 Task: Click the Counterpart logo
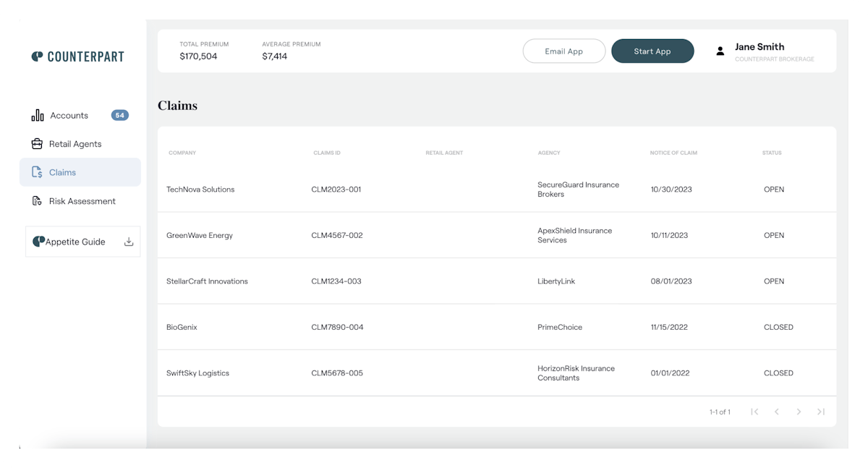(78, 56)
